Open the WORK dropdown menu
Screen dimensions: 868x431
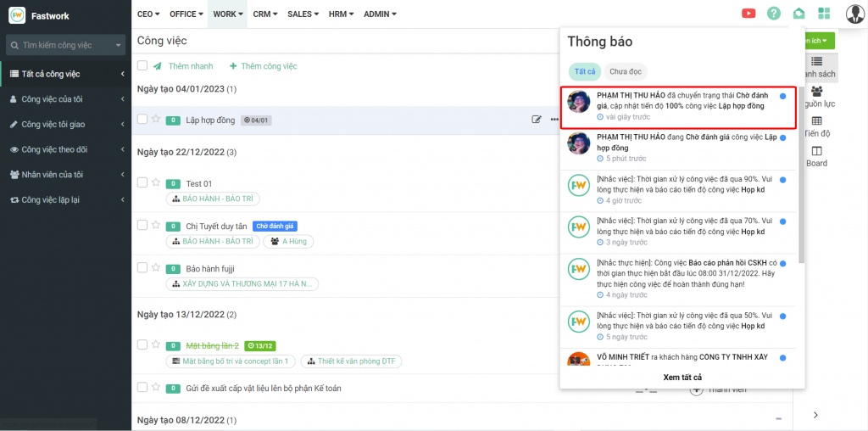pyautogui.click(x=228, y=14)
